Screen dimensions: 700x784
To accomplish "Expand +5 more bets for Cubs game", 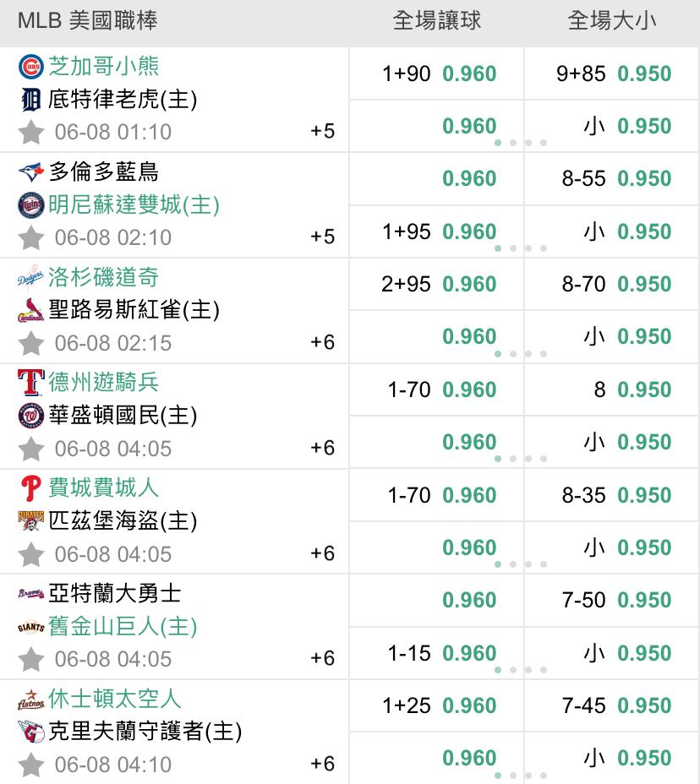I will click(x=322, y=131).
